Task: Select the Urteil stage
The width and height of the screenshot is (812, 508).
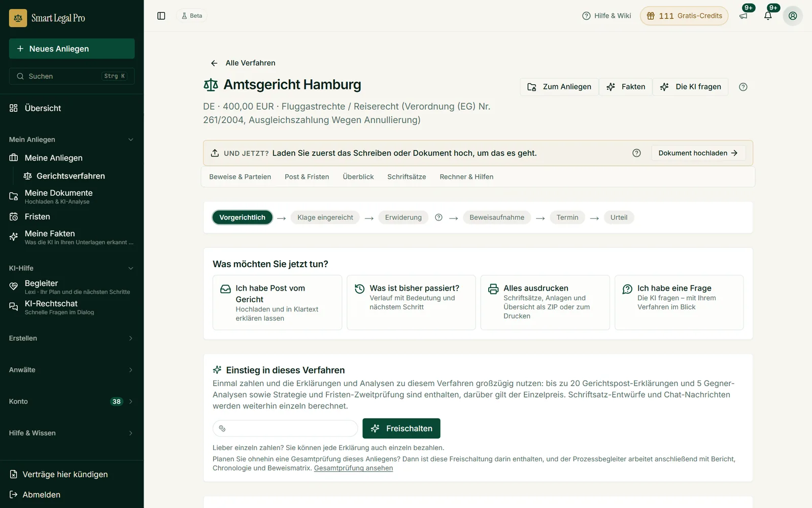Action: pos(619,217)
